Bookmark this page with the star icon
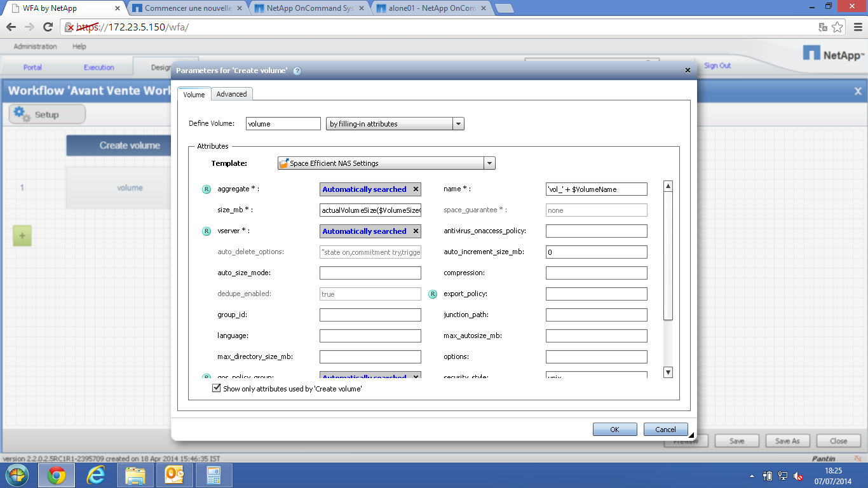 837,27
